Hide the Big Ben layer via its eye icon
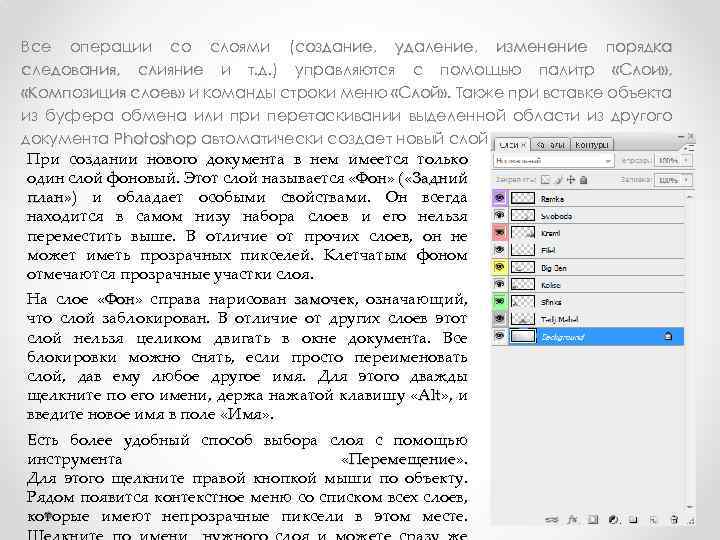The image size is (720, 540). 500,267
